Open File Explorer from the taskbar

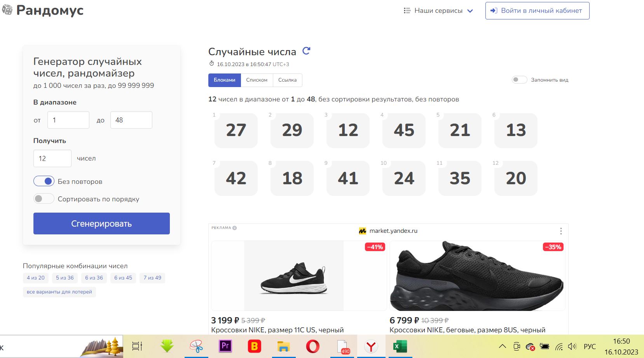coord(284,346)
